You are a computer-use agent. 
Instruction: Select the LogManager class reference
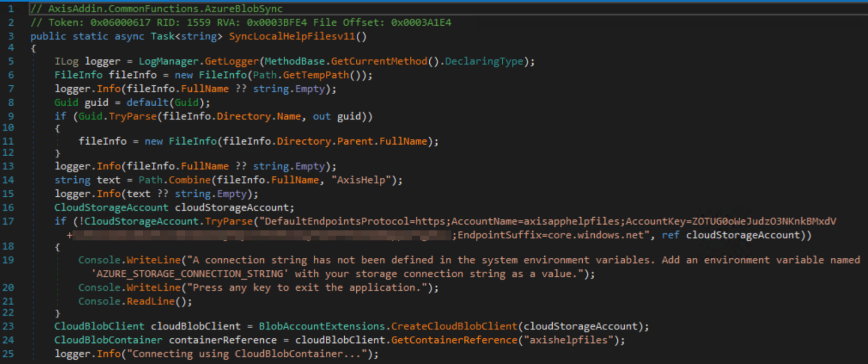pyautogui.click(x=168, y=62)
